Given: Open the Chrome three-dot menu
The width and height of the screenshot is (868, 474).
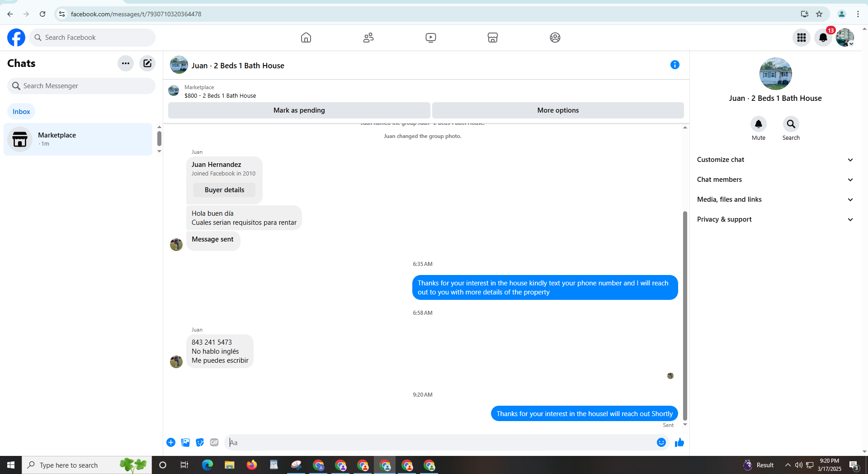Looking at the screenshot, I should 858,14.
